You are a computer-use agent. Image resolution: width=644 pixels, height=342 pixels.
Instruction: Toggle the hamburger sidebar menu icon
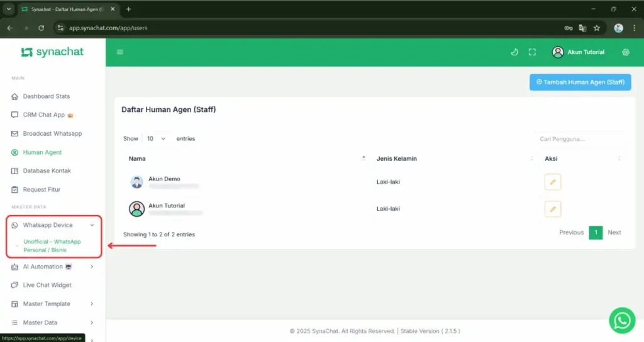120,52
